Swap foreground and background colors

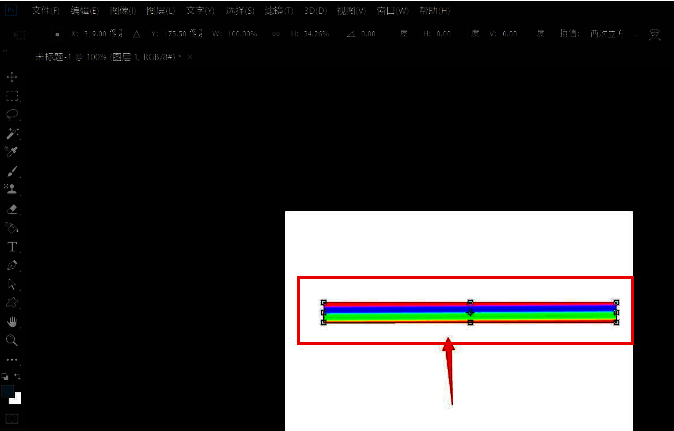click(x=18, y=376)
